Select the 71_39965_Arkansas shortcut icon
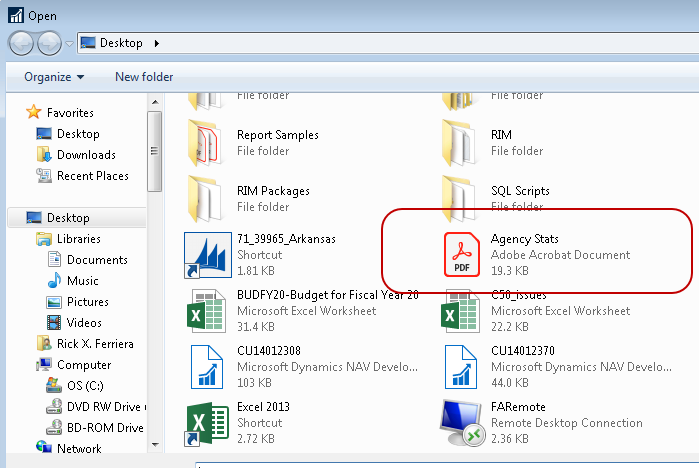Image resolution: width=699 pixels, height=468 pixels. [206, 254]
